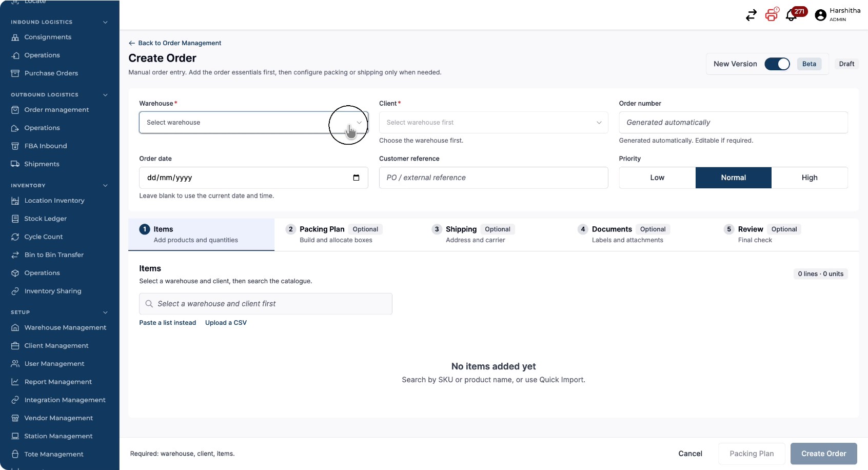Click Purchase Orders sidebar icon
The height and width of the screenshot is (470, 868).
tap(15, 73)
